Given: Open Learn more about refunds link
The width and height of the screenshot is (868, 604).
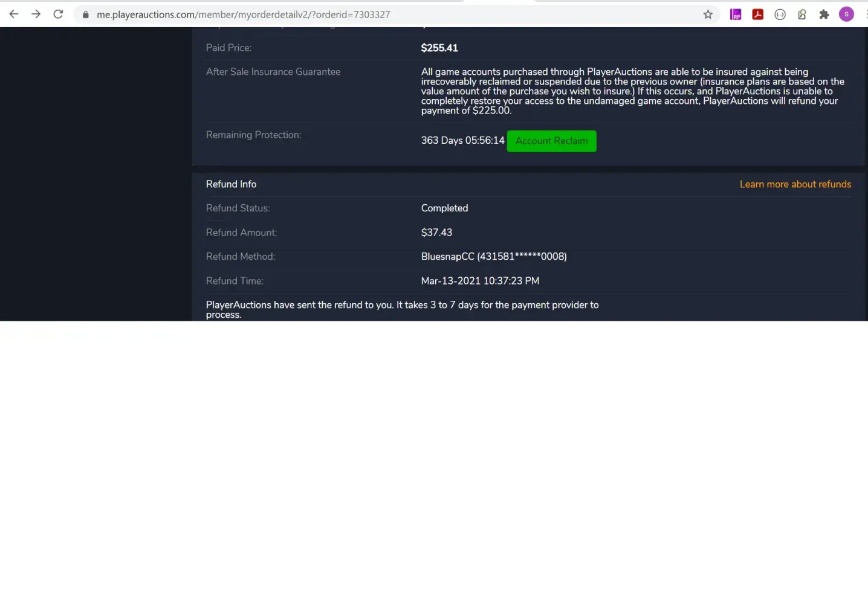Looking at the screenshot, I should tap(795, 184).
